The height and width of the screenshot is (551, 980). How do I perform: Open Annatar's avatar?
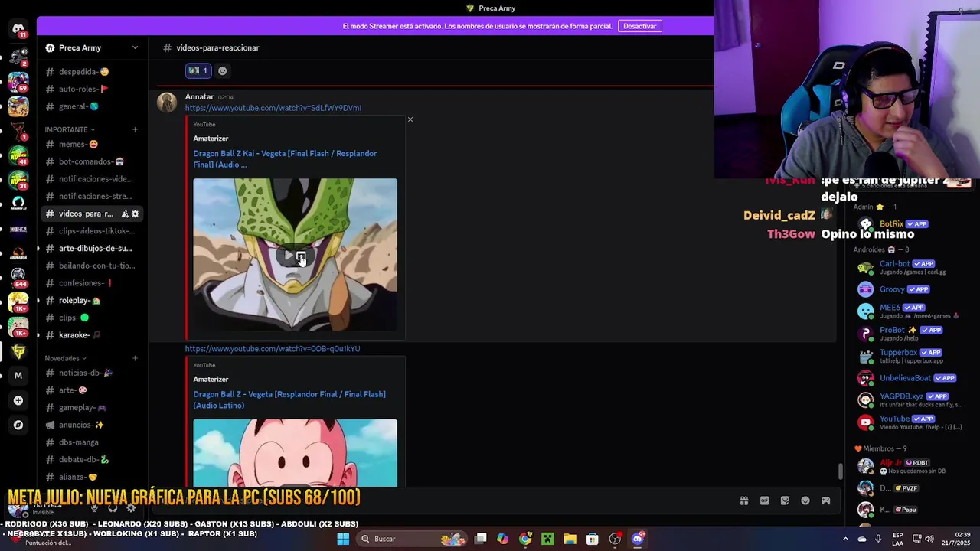(167, 103)
